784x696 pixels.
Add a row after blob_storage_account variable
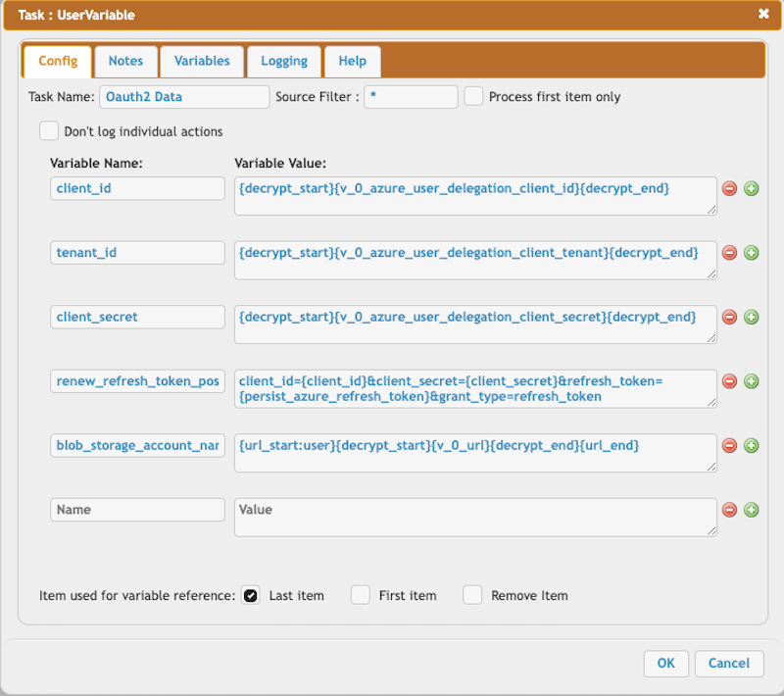(x=752, y=445)
